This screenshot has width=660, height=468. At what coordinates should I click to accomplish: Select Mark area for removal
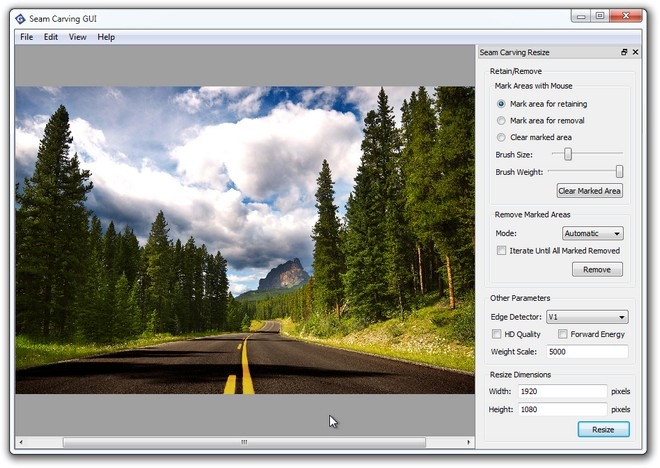click(501, 120)
